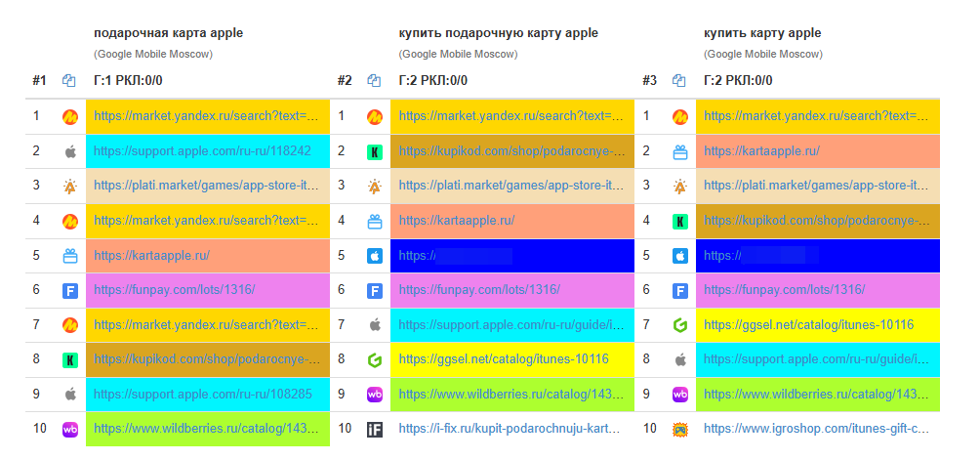Click ggsel favicon in column #3 row 7
The image size is (980, 460).
(680, 325)
